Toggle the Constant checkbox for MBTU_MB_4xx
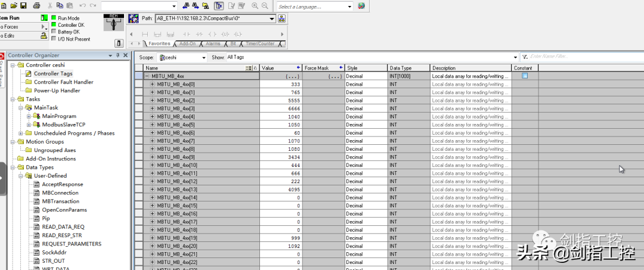 pos(525,76)
